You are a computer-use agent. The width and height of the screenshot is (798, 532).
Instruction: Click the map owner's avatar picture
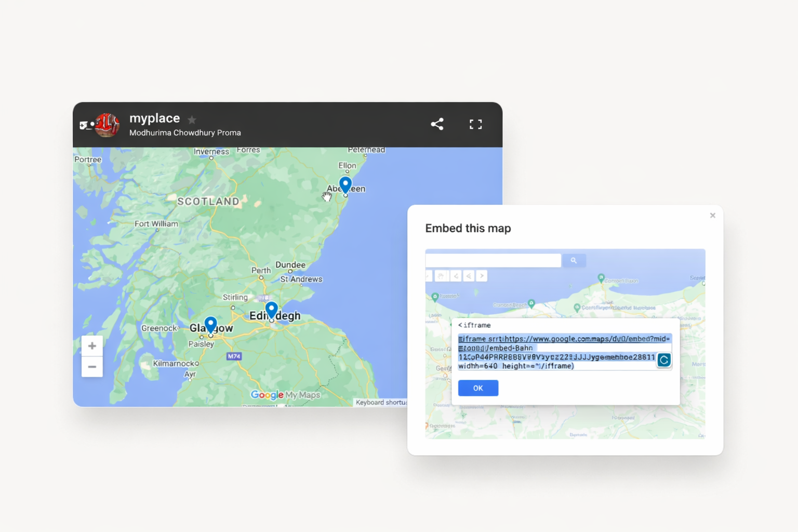(108, 125)
